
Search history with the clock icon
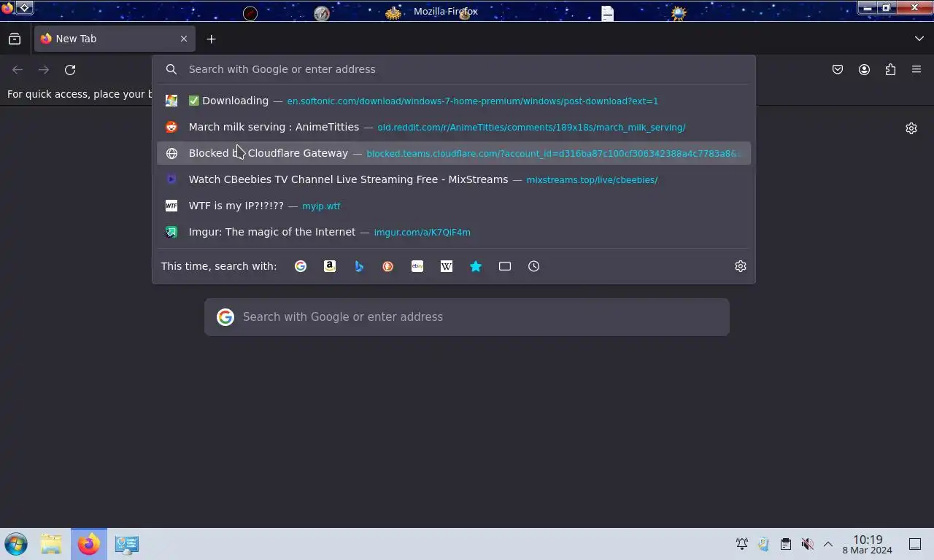pos(534,266)
